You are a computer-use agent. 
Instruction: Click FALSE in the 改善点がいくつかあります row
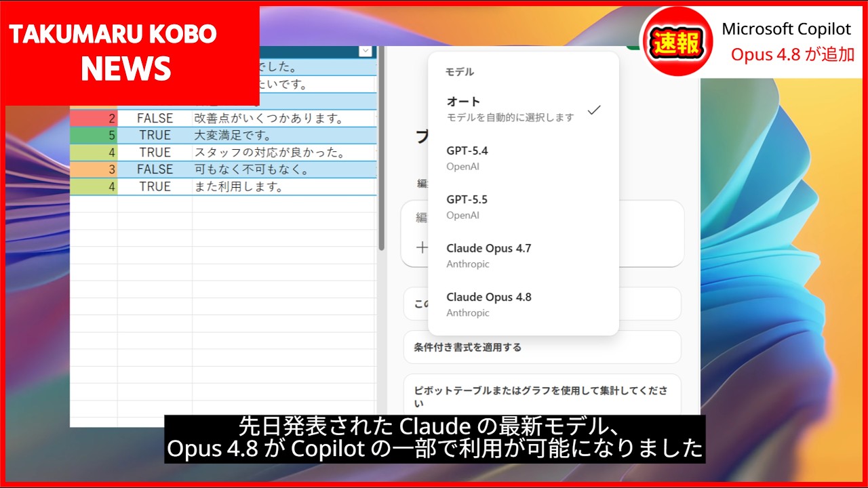pos(155,119)
